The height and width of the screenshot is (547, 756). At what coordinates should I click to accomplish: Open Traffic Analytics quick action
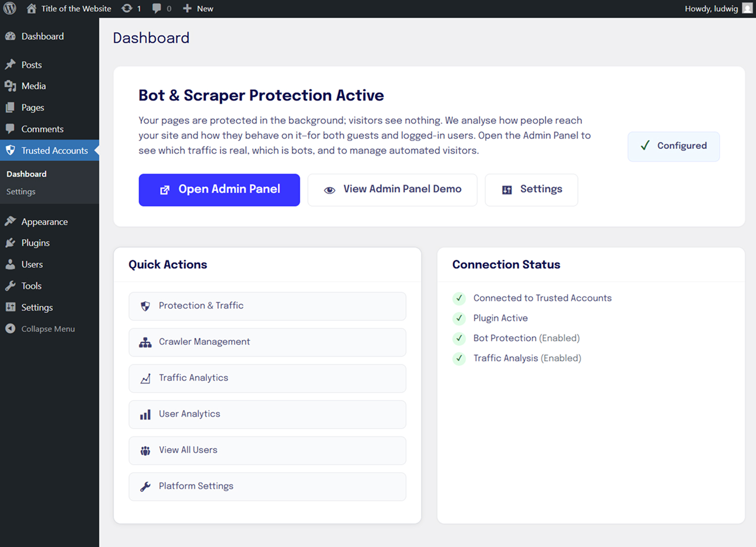[x=267, y=378]
